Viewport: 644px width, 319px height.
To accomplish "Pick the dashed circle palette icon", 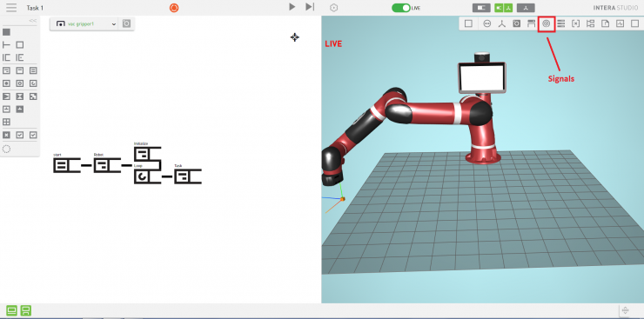I will coord(6,150).
